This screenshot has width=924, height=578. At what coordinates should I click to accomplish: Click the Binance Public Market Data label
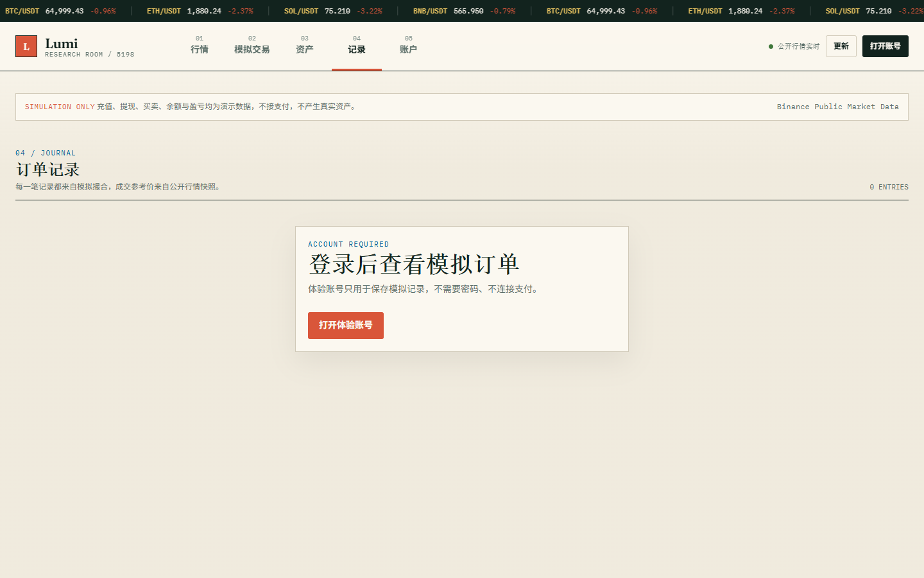click(x=838, y=107)
